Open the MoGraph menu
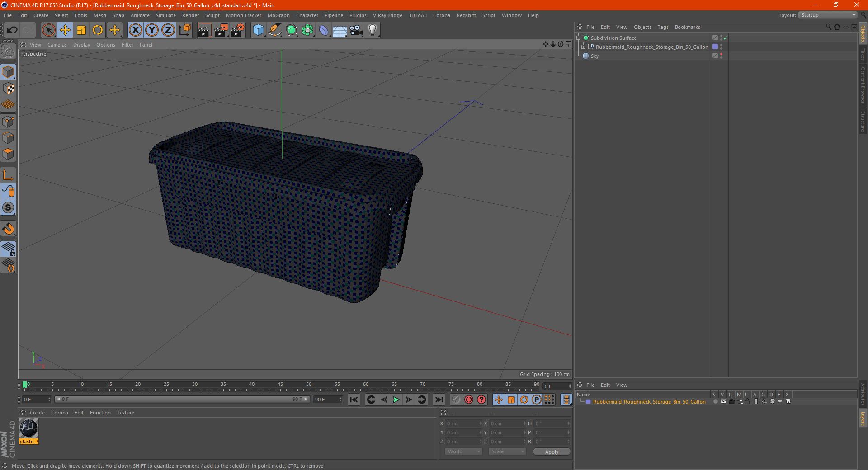 point(278,15)
